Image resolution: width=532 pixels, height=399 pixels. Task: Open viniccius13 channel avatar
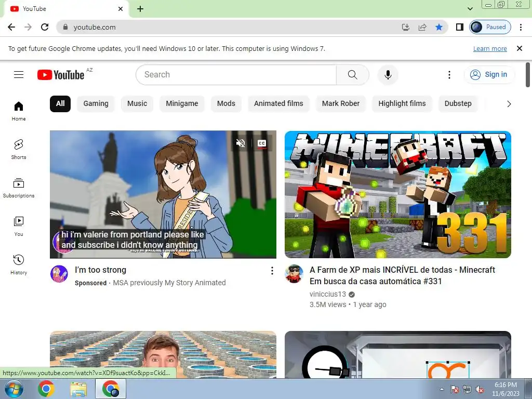294,274
